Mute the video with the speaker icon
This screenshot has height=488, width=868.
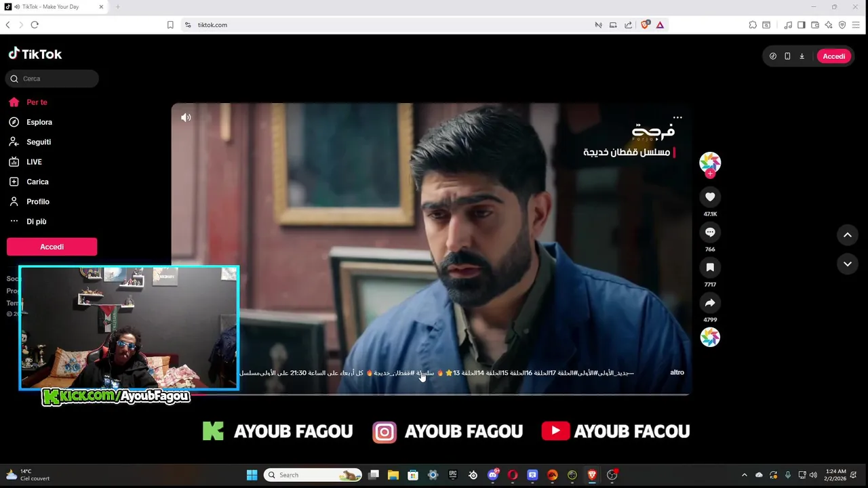[186, 117]
